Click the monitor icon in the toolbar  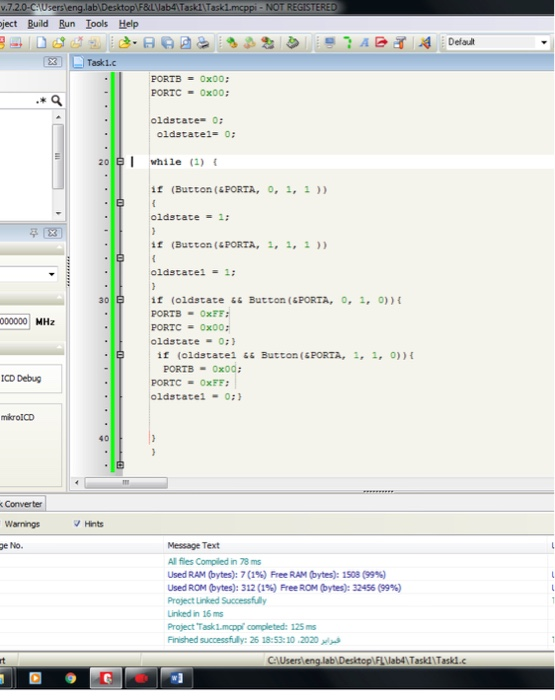pyautogui.click(x=330, y=42)
